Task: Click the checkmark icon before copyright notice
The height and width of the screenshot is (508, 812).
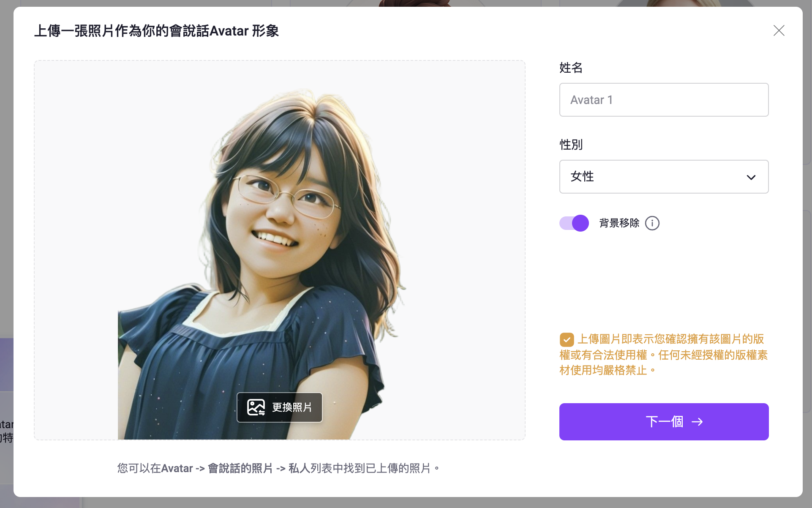Action: point(567,339)
